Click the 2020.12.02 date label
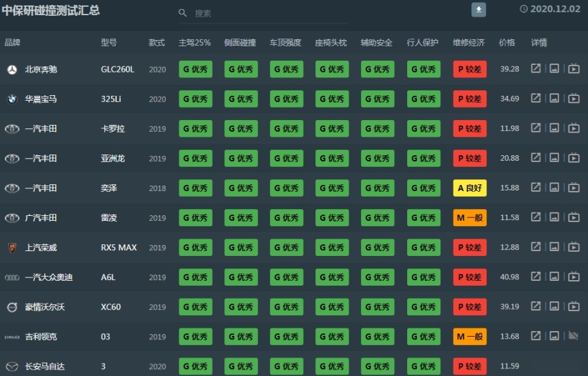The height and width of the screenshot is (376, 588). pyautogui.click(x=555, y=9)
